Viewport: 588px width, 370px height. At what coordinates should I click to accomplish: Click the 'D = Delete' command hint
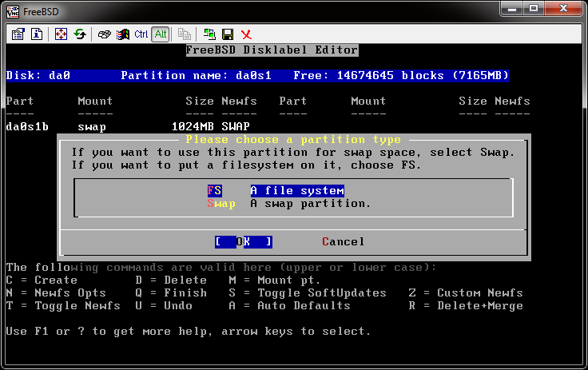click(171, 280)
